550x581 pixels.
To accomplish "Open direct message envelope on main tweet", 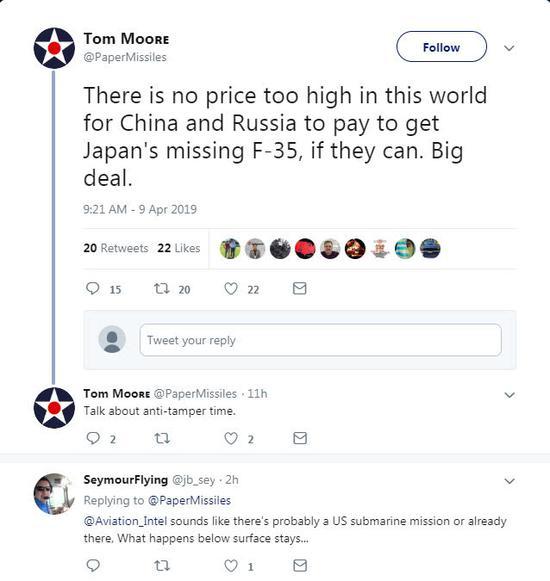I will 299,288.
